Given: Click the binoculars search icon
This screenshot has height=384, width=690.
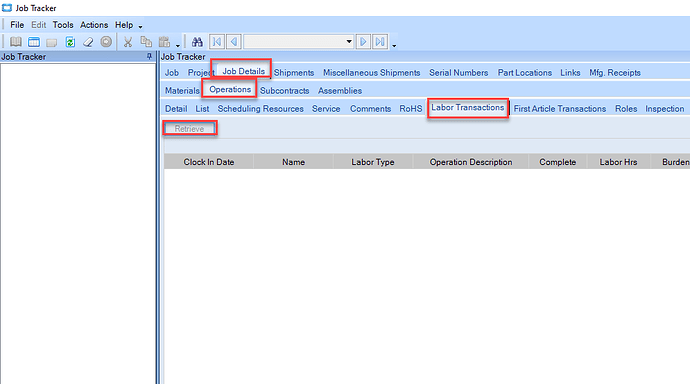Looking at the screenshot, I should click(197, 42).
